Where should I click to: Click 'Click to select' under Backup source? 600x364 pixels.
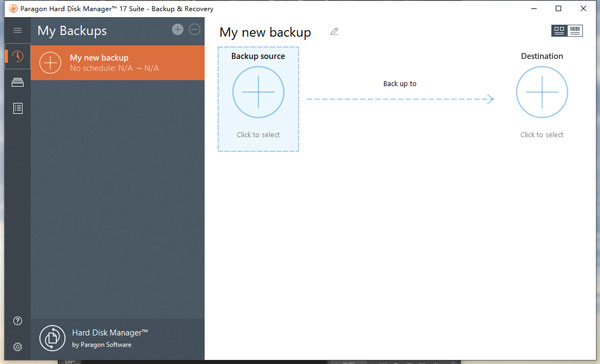[258, 135]
